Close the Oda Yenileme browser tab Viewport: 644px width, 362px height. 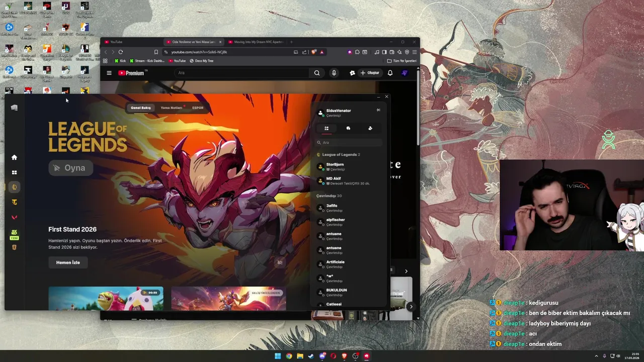(x=220, y=42)
